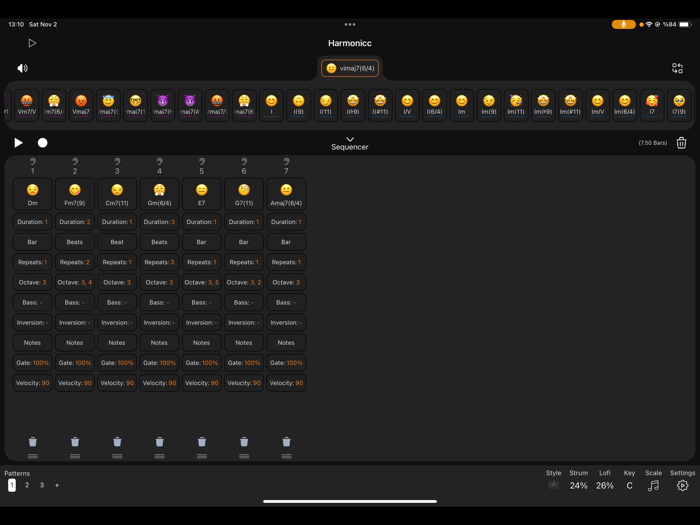Change step 2 duration unit Beats

pyautogui.click(x=75, y=242)
